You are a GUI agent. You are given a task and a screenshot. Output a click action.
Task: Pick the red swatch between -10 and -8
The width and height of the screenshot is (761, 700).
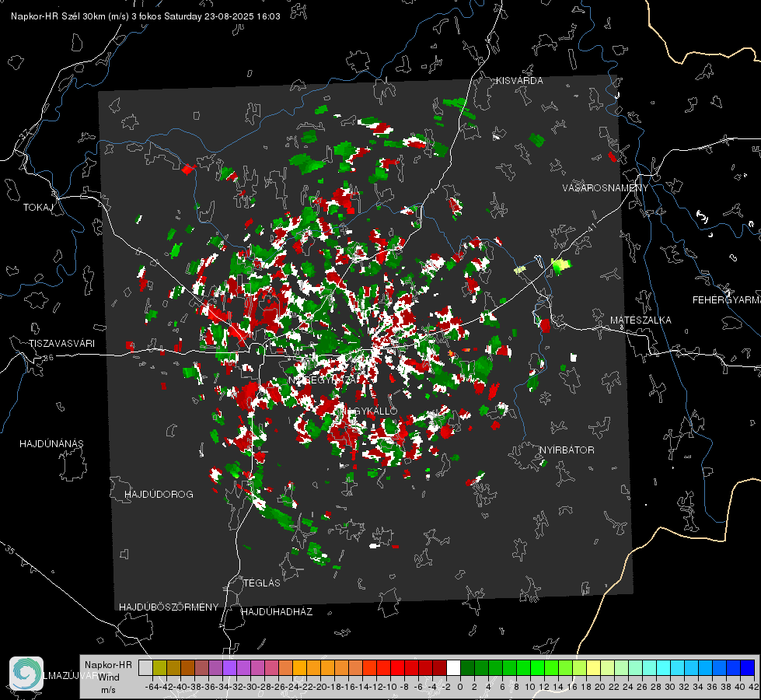397,668
